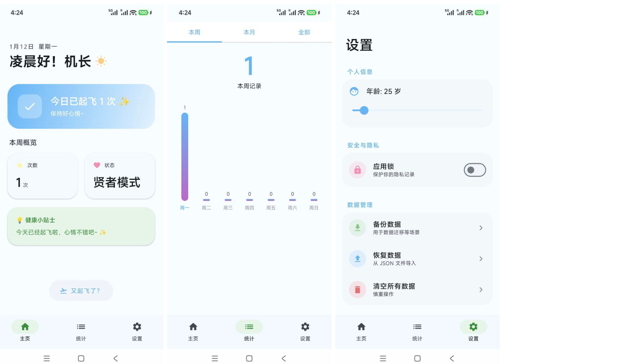This screenshot has width=632, height=364.
Task: Tap the house 主页 icon on settings screen
Action: click(x=361, y=327)
